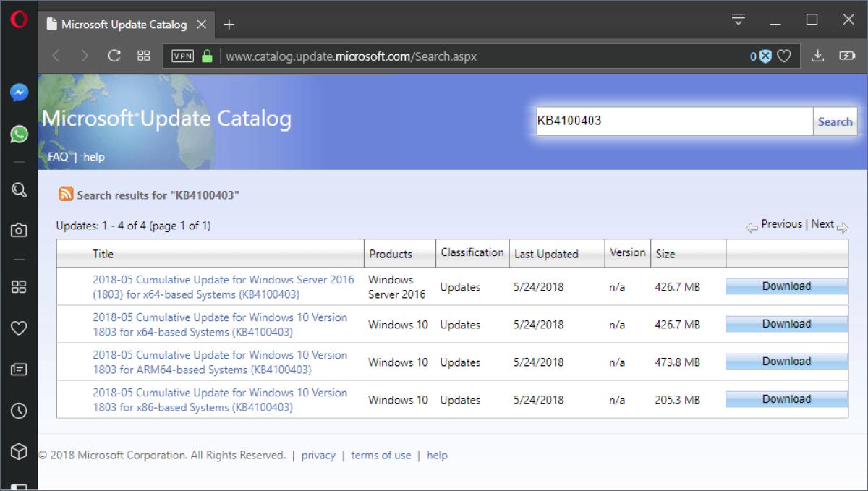Open browsing History from the sidebar

19,411
